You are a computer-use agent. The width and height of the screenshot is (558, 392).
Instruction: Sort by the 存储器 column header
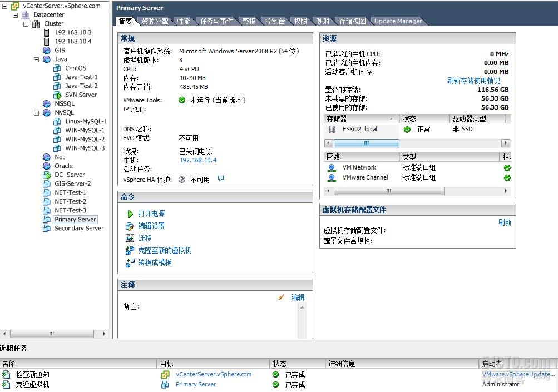tap(361, 118)
